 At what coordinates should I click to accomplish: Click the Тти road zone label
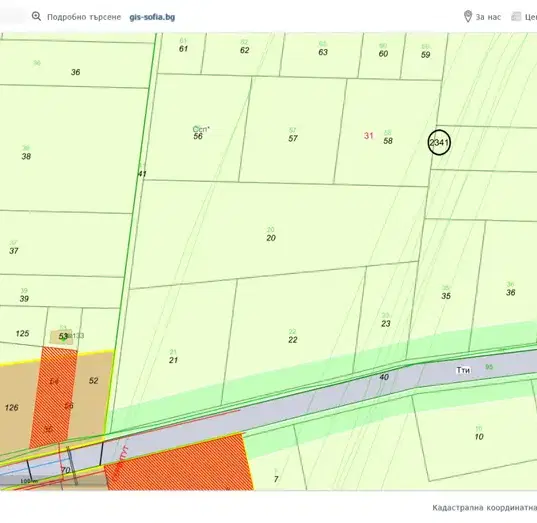tap(463, 370)
